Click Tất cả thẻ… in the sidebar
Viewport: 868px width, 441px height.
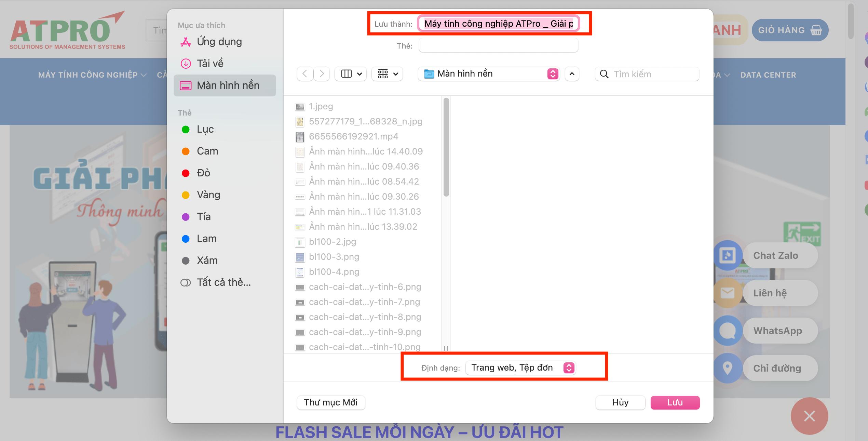click(x=223, y=282)
